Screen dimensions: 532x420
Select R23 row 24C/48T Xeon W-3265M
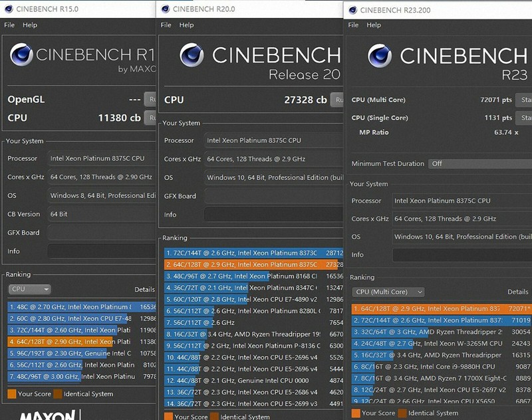click(x=442, y=343)
